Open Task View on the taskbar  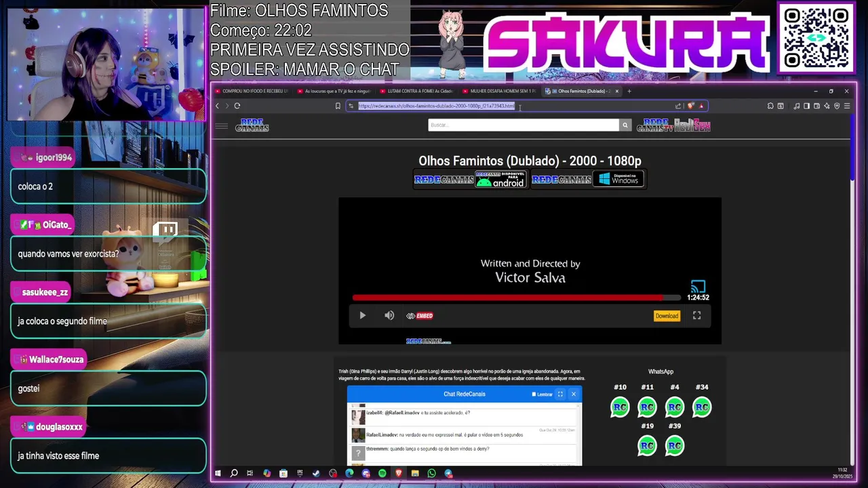point(250,473)
